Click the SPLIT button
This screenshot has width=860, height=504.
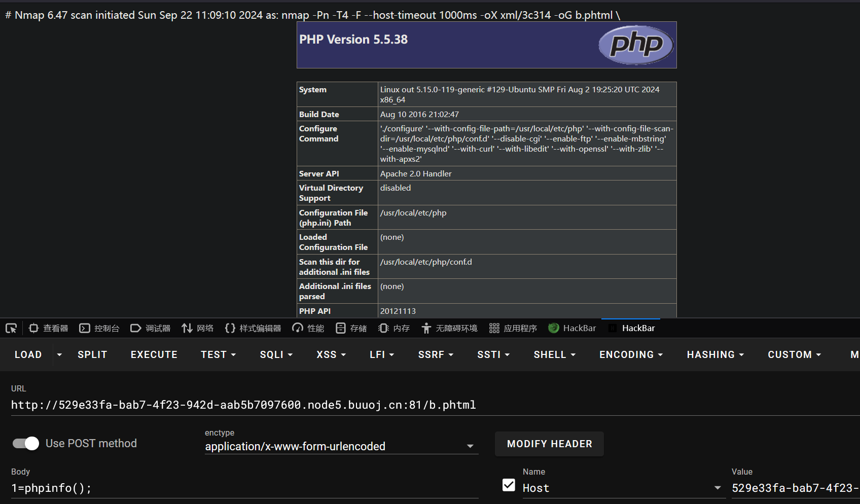(x=92, y=354)
